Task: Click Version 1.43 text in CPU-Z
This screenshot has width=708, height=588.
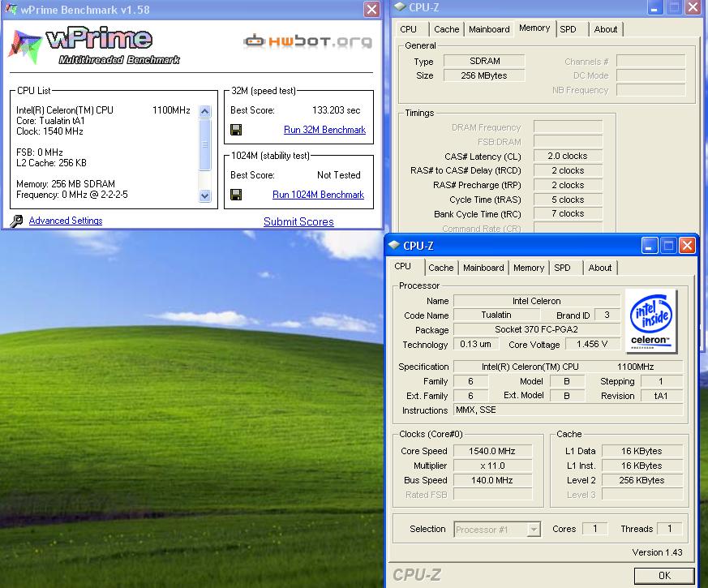Action: (x=657, y=552)
